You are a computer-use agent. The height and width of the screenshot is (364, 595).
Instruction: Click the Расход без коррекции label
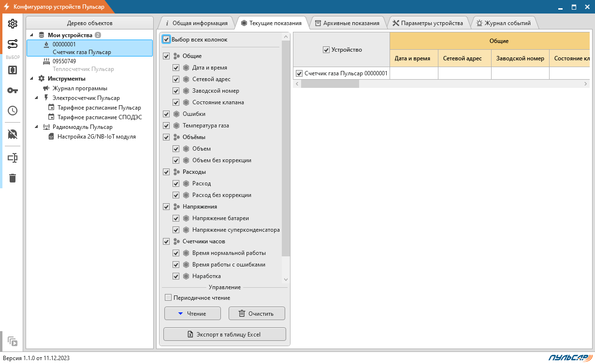222,195
